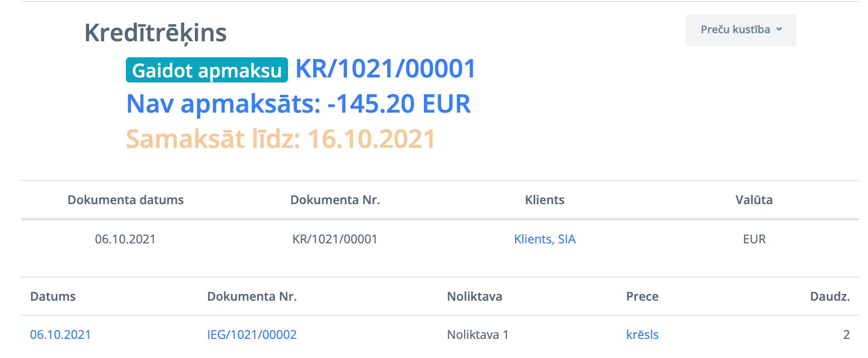
Task: Open document IEG/1021/00002
Action: [x=252, y=335]
